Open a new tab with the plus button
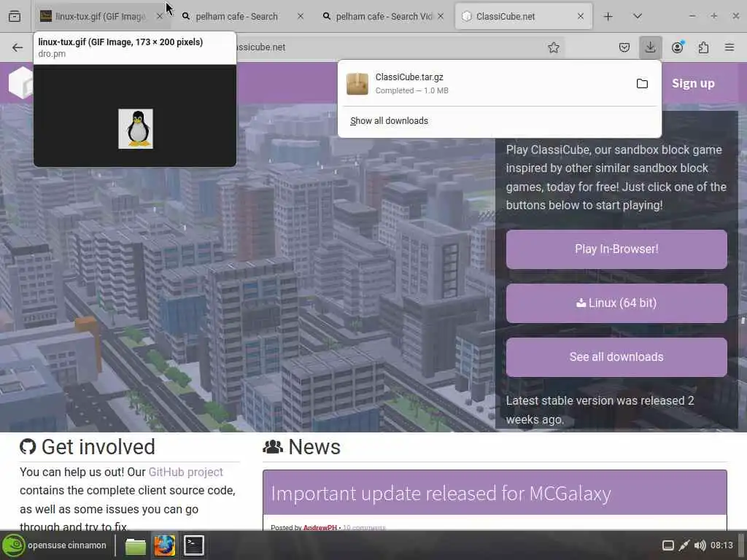Viewport: 747px width, 560px height. point(608,16)
